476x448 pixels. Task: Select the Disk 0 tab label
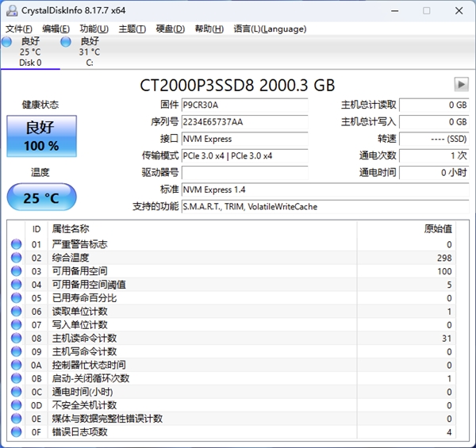(x=30, y=63)
